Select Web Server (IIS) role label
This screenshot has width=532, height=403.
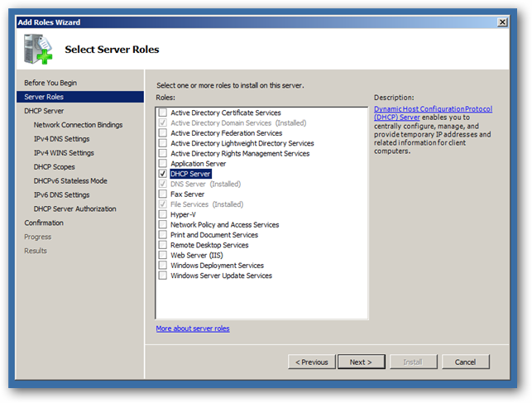(196, 255)
